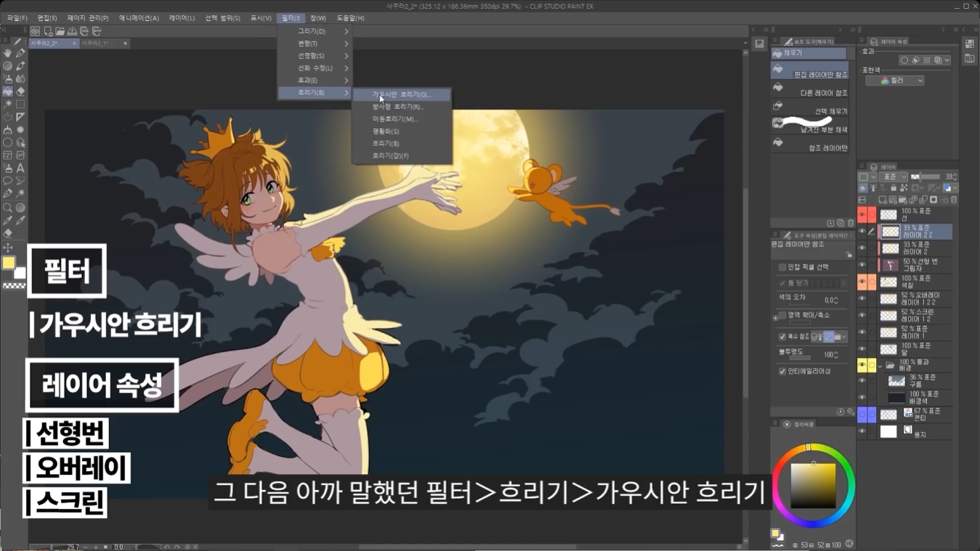The image size is (980, 551).
Task: Adjust the layer opacity slider
Action: 926,176
